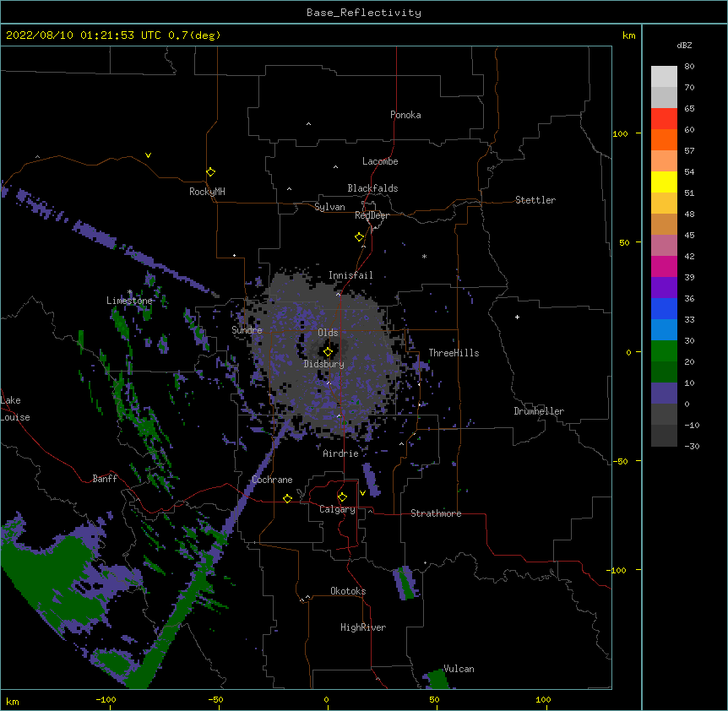
Task: Click the white asterisk marker east of RedDeer
Action: tap(424, 256)
